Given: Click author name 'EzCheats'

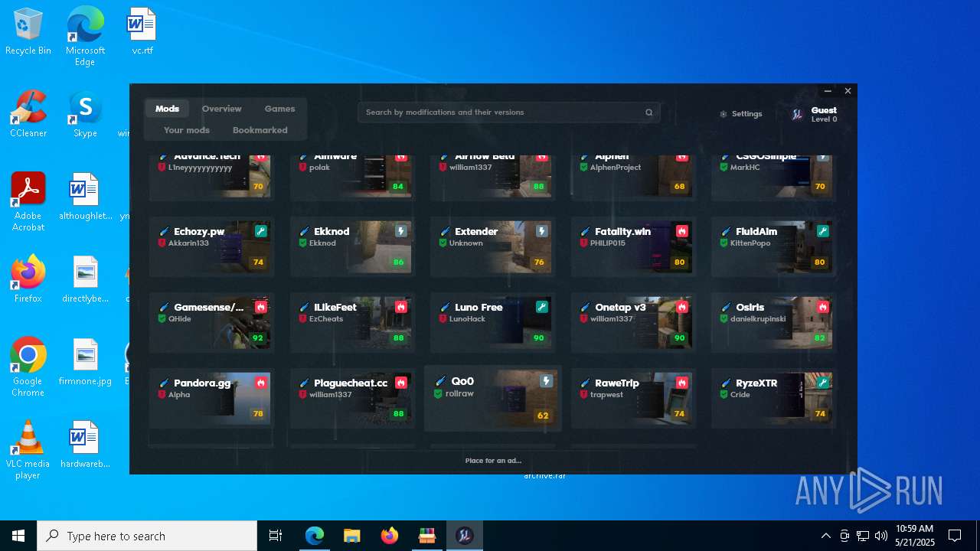Looking at the screenshot, I should [x=326, y=319].
